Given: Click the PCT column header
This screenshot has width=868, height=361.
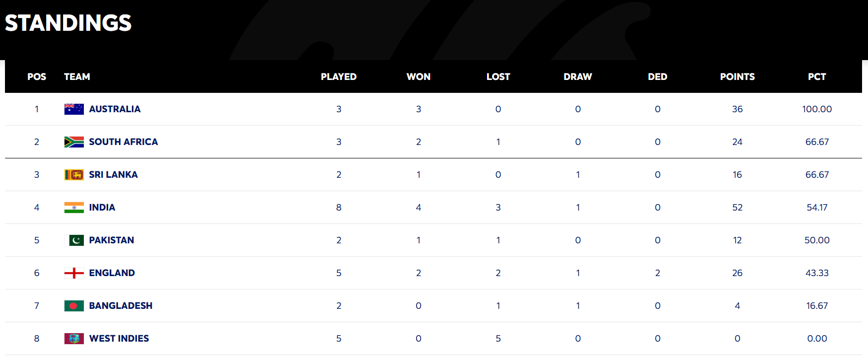Looking at the screenshot, I should [817, 77].
